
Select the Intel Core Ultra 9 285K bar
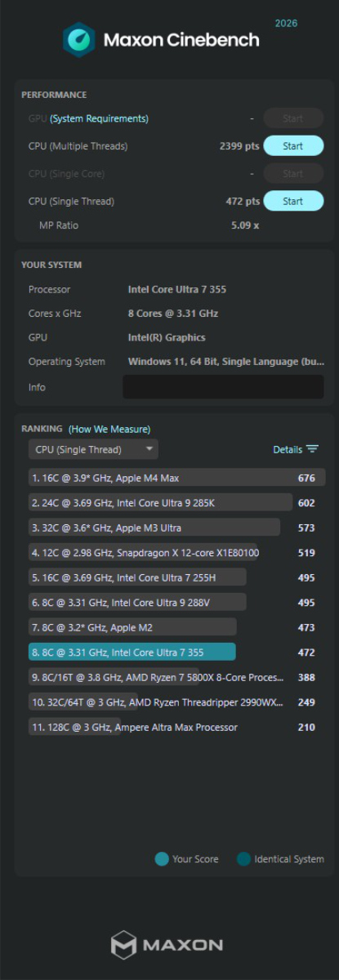tap(160, 503)
